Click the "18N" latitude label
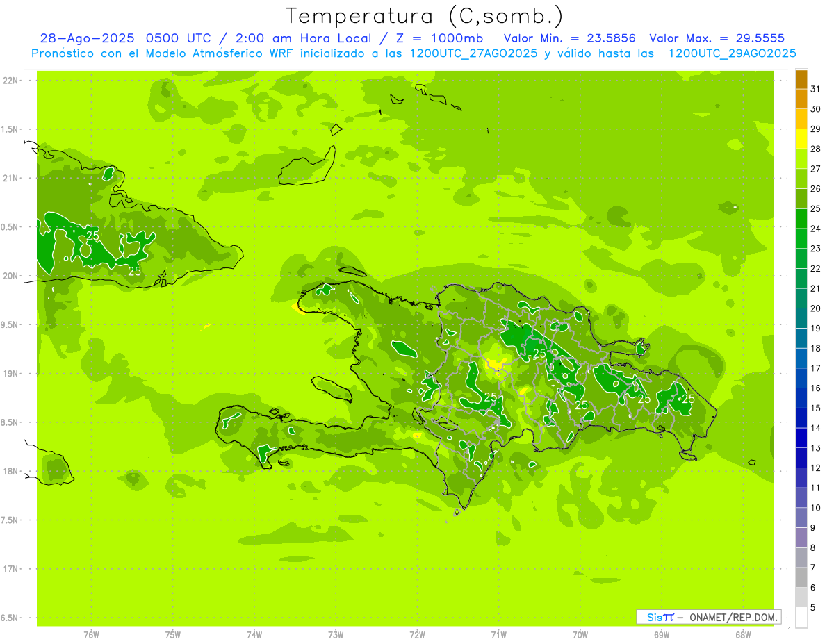 11,471
